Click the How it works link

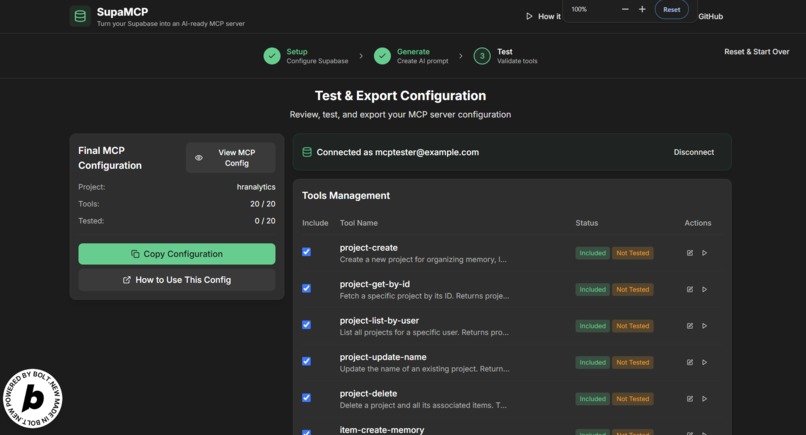(544, 16)
